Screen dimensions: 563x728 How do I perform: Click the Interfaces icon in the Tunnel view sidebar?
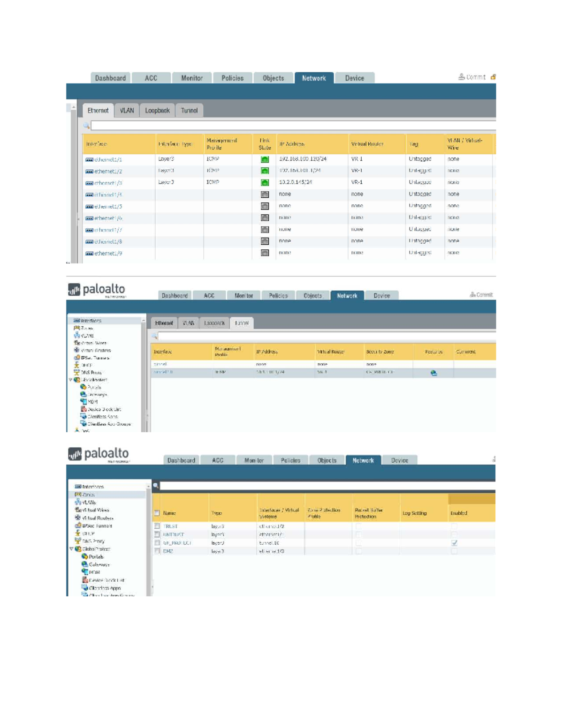[x=76, y=321]
